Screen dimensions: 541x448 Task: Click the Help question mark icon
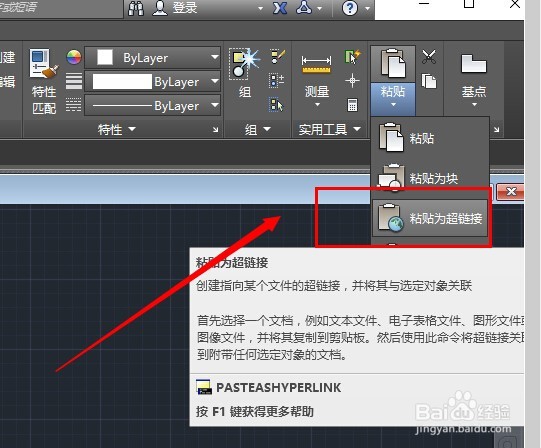tap(350, 8)
